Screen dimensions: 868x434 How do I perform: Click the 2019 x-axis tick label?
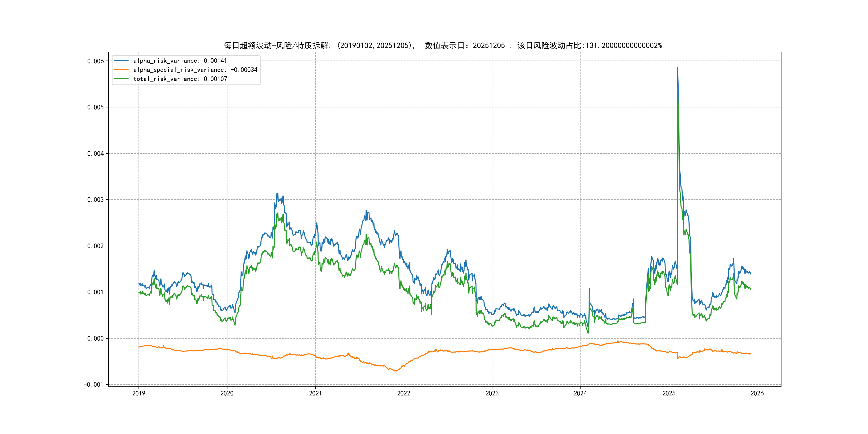139,393
